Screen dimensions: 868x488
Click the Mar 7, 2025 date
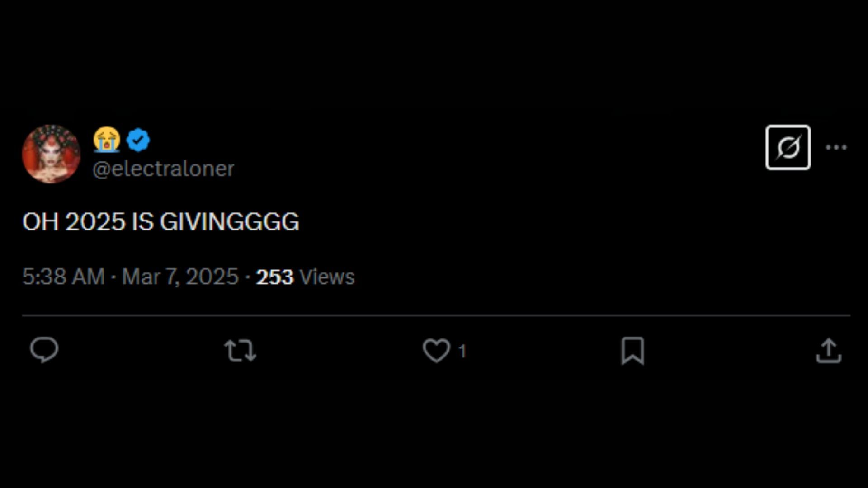pyautogui.click(x=180, y=277)
